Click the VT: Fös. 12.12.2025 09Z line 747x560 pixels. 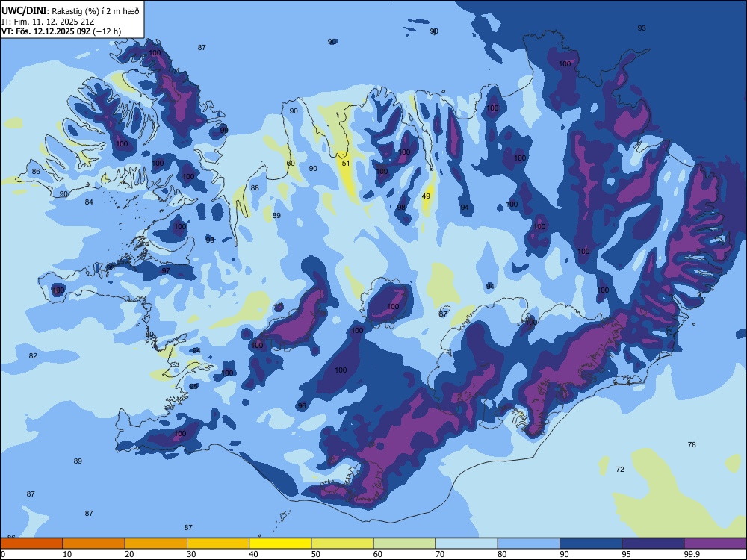[x=61, y=31]
